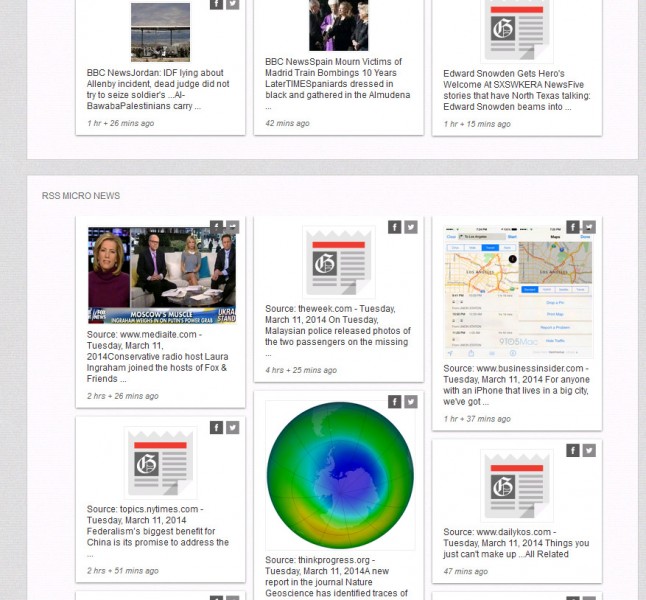
Task: Open the ozone hole globe image
Action: click(340, 475)
